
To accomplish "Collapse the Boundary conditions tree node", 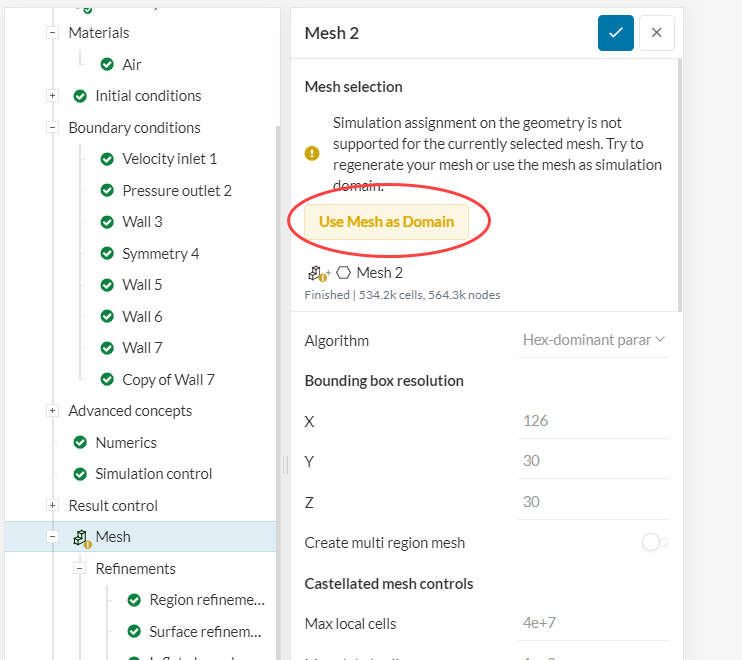I will pyautogui.click(x=52, y=128).
